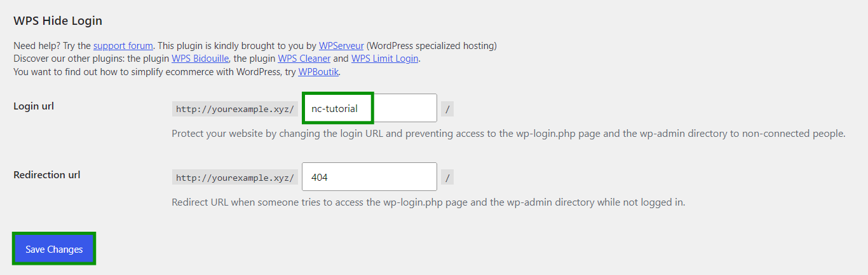Screen dimensions: 868x275
Task: Visit the WPServeur hosting link
Action: click(341, 46)
